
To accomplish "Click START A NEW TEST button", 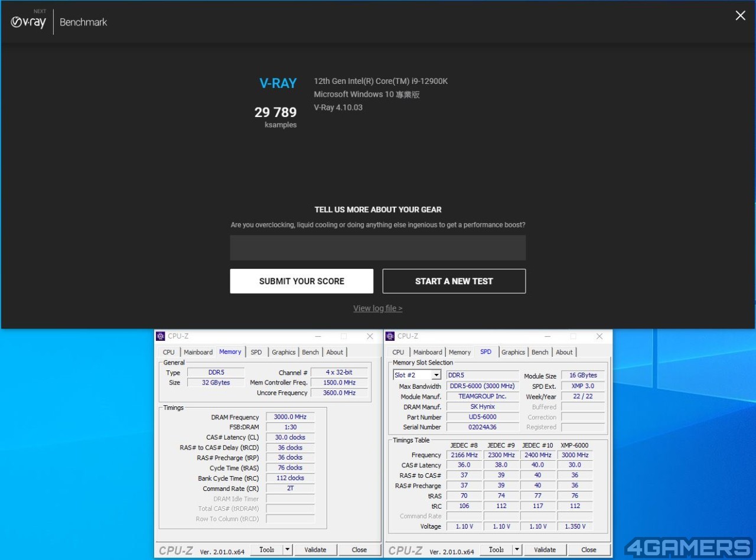I will click(454, 281).
